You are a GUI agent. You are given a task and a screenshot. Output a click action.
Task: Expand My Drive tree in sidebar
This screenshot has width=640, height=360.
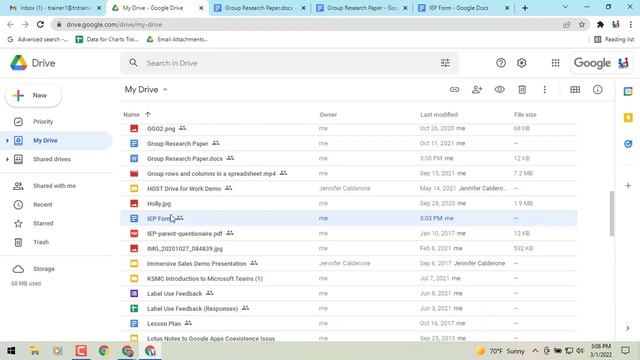click(x=7, y=140)
